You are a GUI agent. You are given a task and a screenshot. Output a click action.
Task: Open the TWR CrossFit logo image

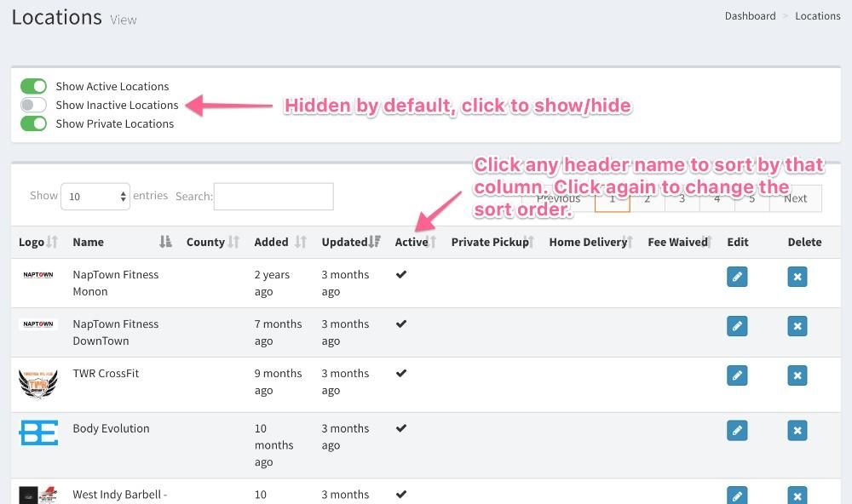coord(38,384)
